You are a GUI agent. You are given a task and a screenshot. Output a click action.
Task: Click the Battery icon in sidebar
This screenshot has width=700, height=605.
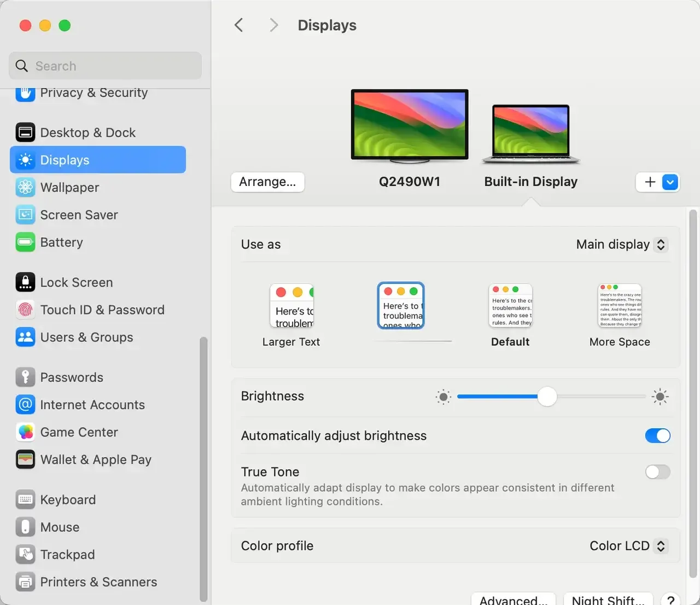pos(25,242)
